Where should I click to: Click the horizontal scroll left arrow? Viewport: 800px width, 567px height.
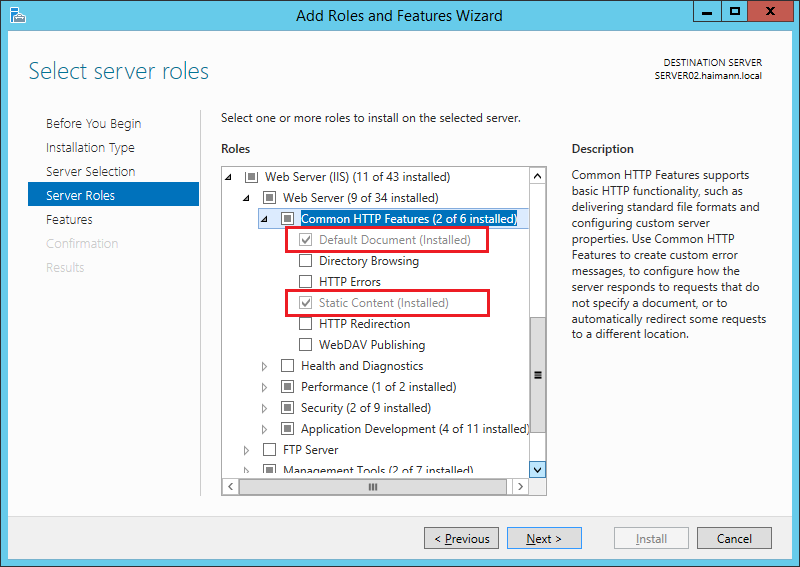point(231,487)
